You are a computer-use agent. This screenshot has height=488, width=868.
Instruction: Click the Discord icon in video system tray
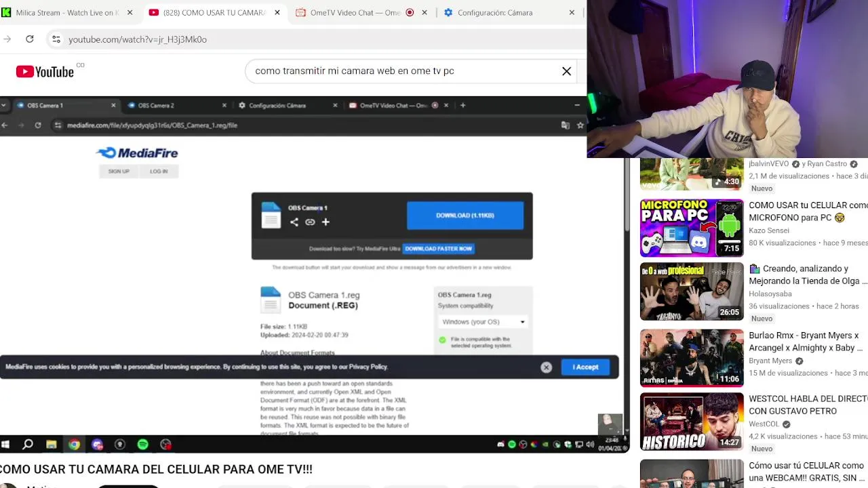[500, 445]
